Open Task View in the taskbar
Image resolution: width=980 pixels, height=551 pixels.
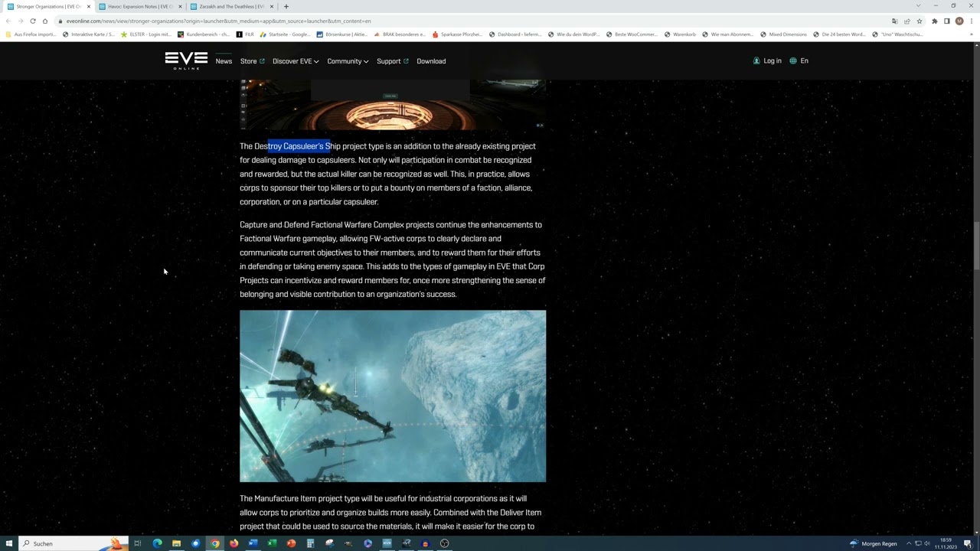tap(138, 543)
